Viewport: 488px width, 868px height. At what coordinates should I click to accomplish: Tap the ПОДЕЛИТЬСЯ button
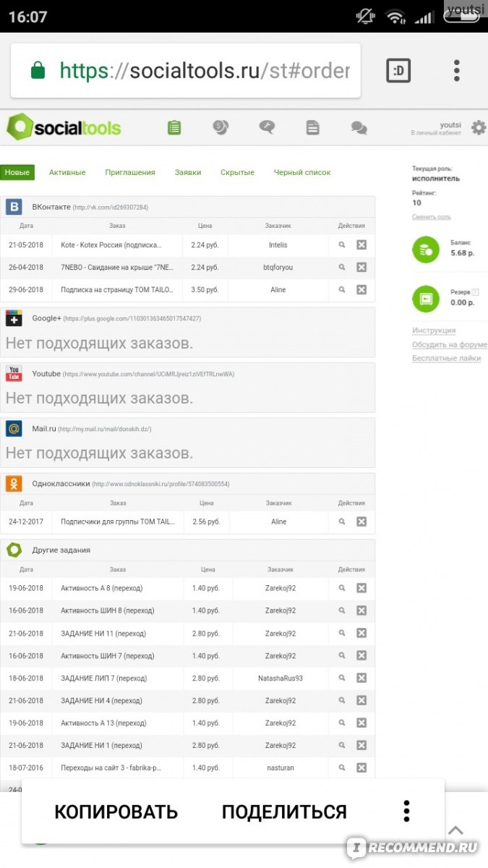click(x=284, y=812)
